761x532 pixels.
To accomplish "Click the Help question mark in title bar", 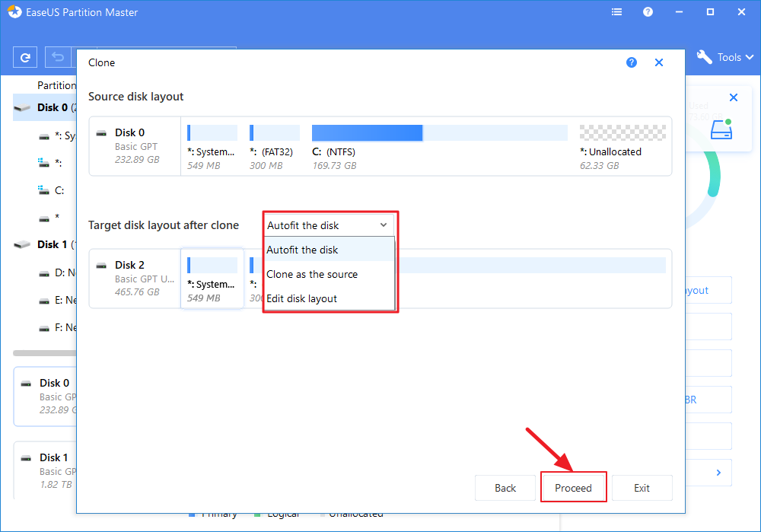I will coord(648,11).
